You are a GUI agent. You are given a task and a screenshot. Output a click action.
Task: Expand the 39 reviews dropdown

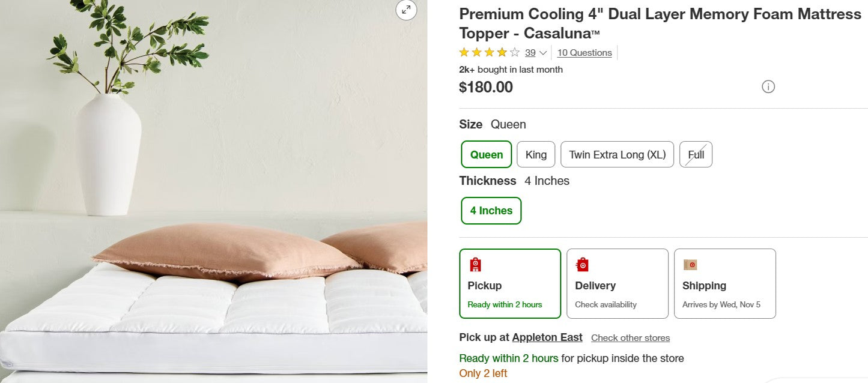tap(533, 52)
